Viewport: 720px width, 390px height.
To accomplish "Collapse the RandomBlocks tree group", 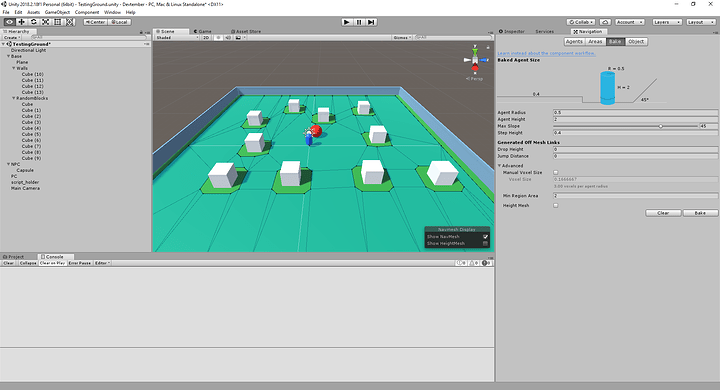I will point(14,98).
